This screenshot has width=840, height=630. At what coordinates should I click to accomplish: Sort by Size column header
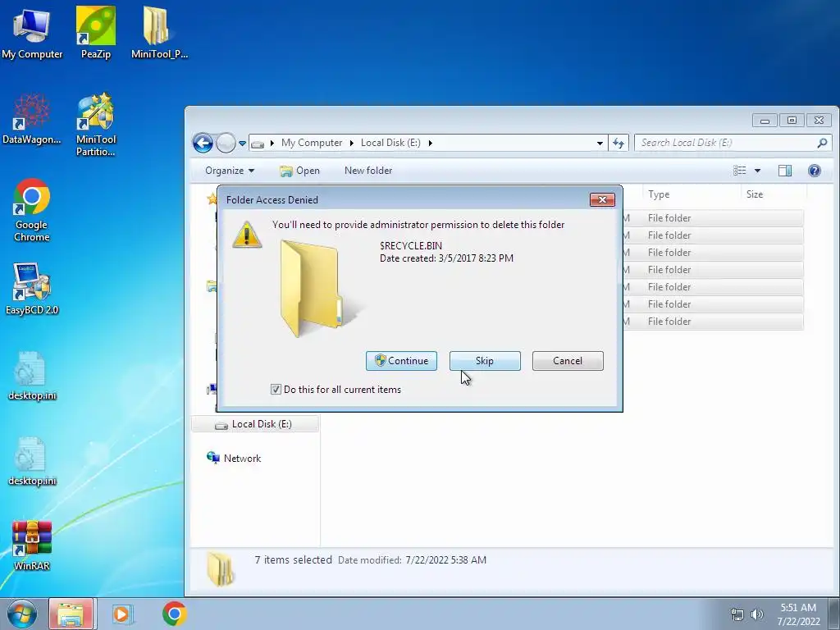(774, 194)
